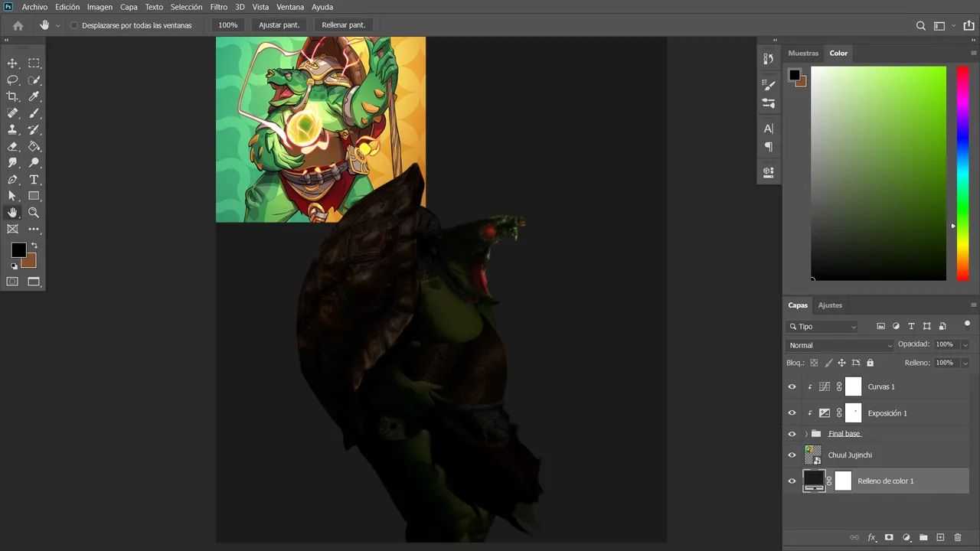Select the Lasso tool
The width and height of the screenshot is (980, 551).
pos(12,80)
